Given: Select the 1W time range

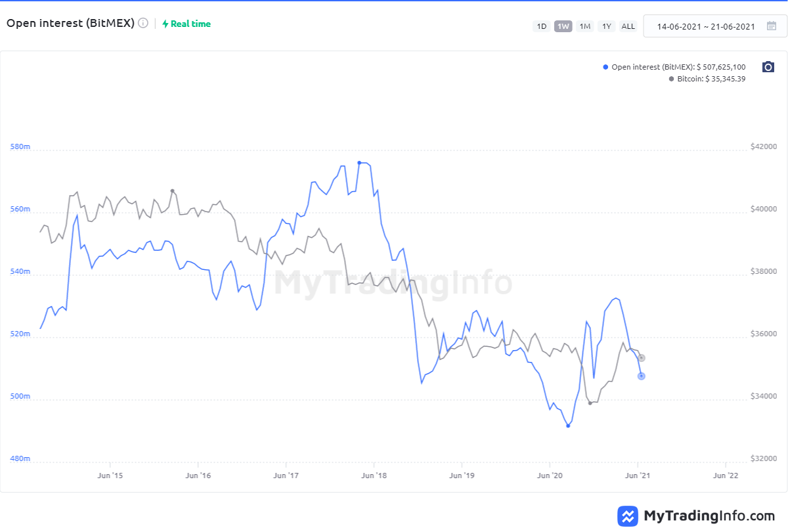Looking at the screenshot, I should tap(563, 26).
